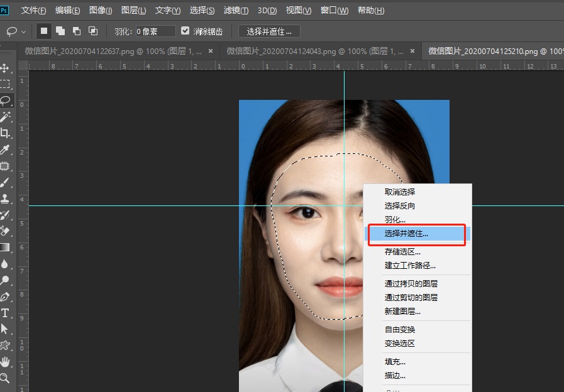The width and height of the screenshot is (564, 392).
Task: Enable Intersect with selection mode
Action: point(93,31)
